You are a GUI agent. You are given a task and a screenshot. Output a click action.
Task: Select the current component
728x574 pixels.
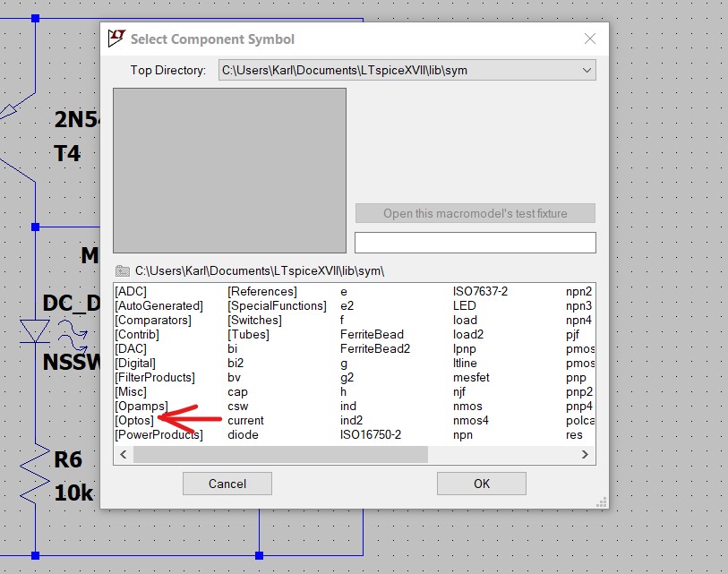coord(245,421)
